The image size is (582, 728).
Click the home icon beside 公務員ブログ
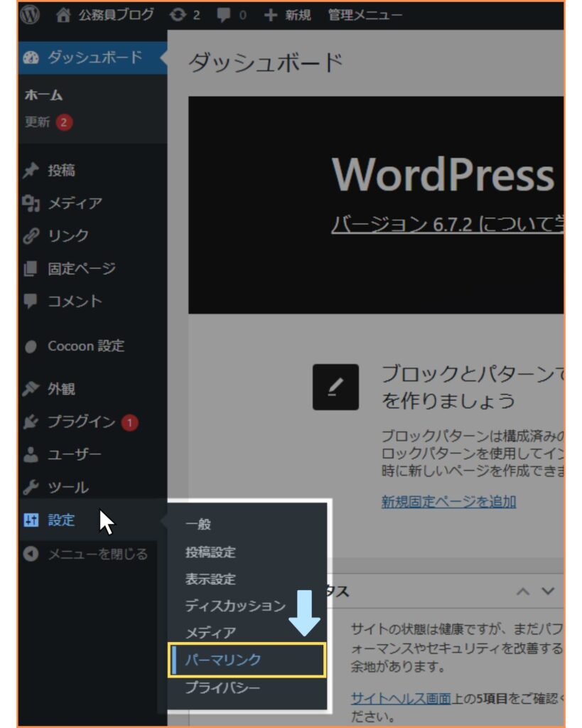coord(63,15)
